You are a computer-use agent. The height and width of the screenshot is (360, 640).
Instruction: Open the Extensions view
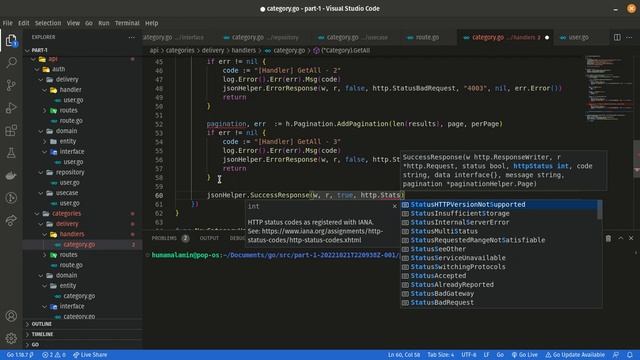[11, 130]
